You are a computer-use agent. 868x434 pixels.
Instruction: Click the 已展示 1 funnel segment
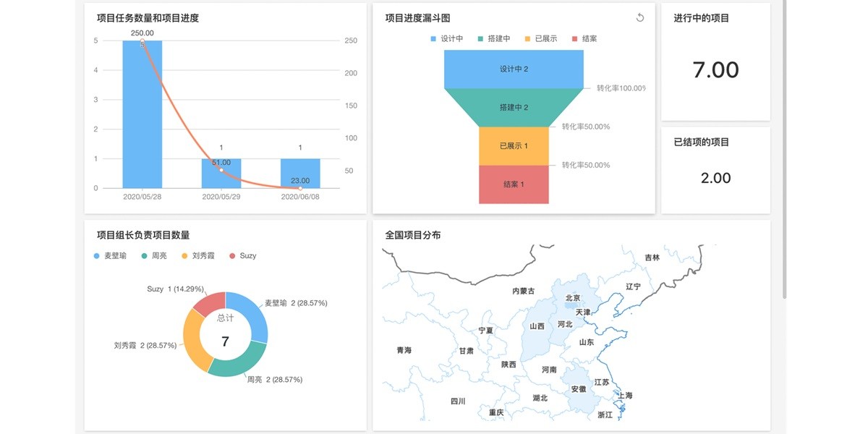514,145
